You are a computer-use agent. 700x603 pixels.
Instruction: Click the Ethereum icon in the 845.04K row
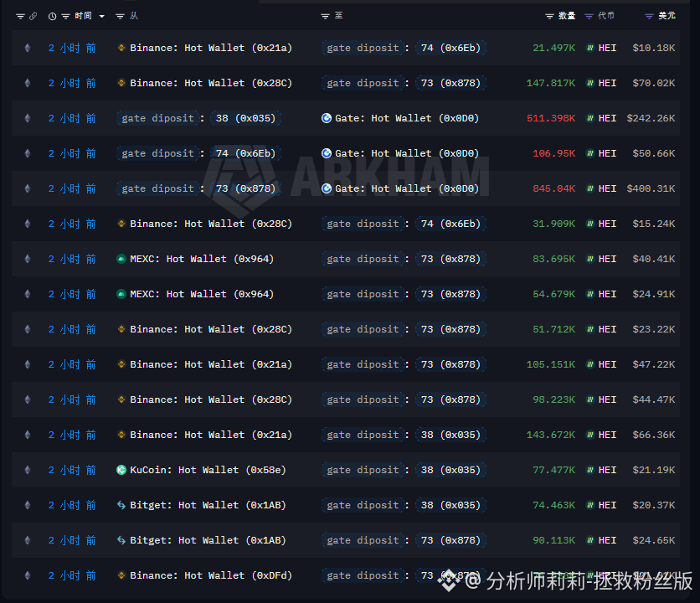coord(28,188)
